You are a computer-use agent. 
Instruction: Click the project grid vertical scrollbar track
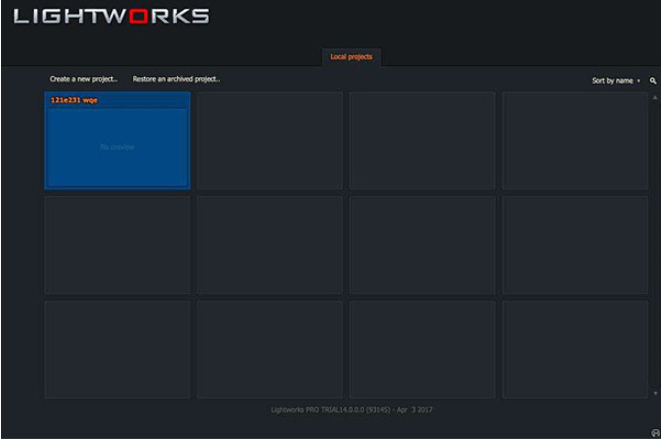click(x=655, y=245)
